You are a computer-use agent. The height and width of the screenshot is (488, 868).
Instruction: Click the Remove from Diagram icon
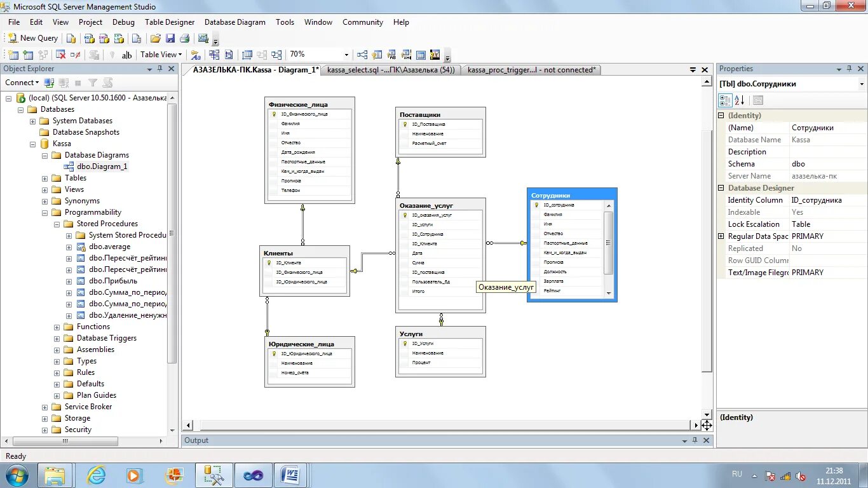tap(76, 55)
